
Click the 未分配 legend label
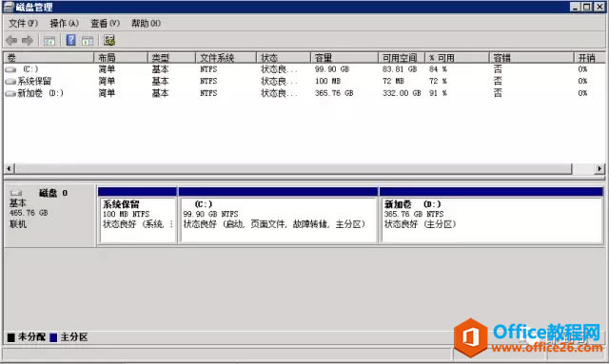(31, 336)
